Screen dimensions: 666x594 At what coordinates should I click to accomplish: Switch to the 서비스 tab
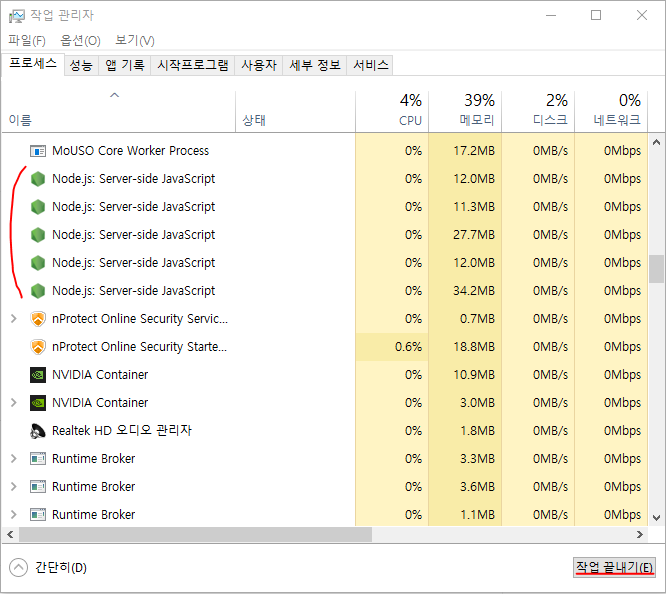[x=370, y=65]
